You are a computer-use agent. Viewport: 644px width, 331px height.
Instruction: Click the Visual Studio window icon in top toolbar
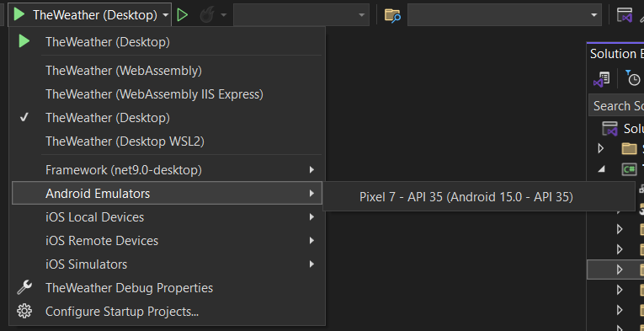(x=625, y=15)
